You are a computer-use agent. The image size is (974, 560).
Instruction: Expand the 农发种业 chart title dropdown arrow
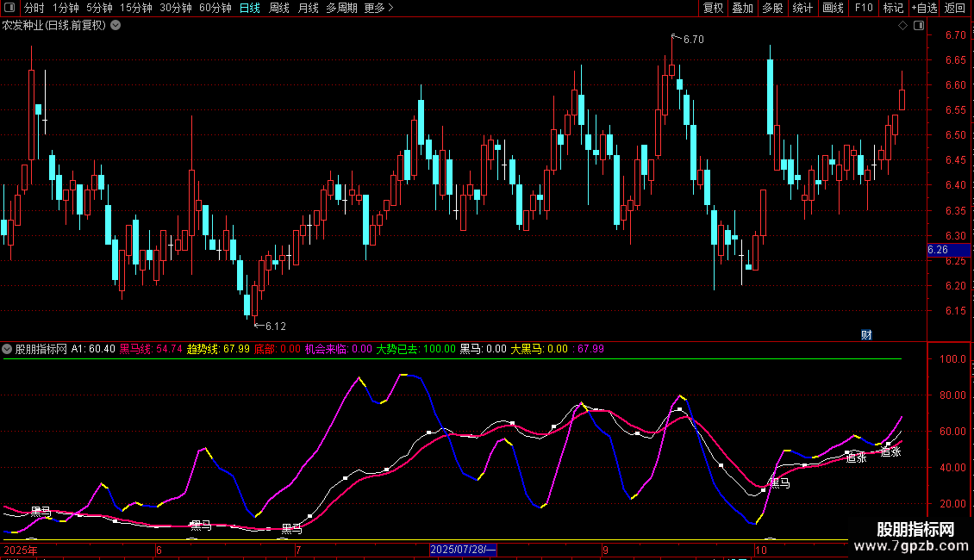point(116,25)
